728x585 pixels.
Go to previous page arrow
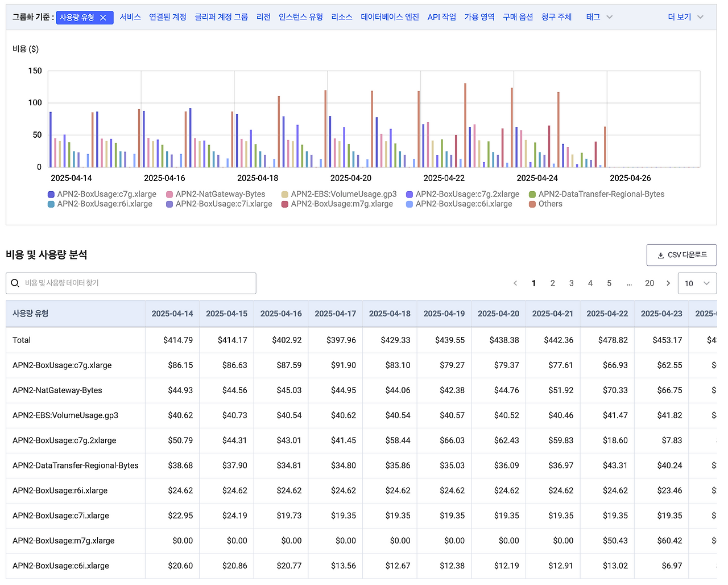point(515,283)
